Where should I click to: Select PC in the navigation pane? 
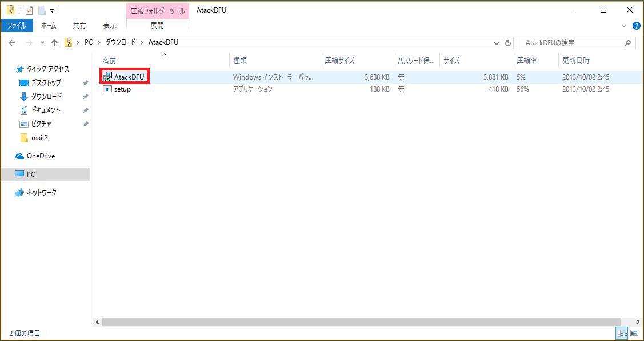click(x=45, y=175)
